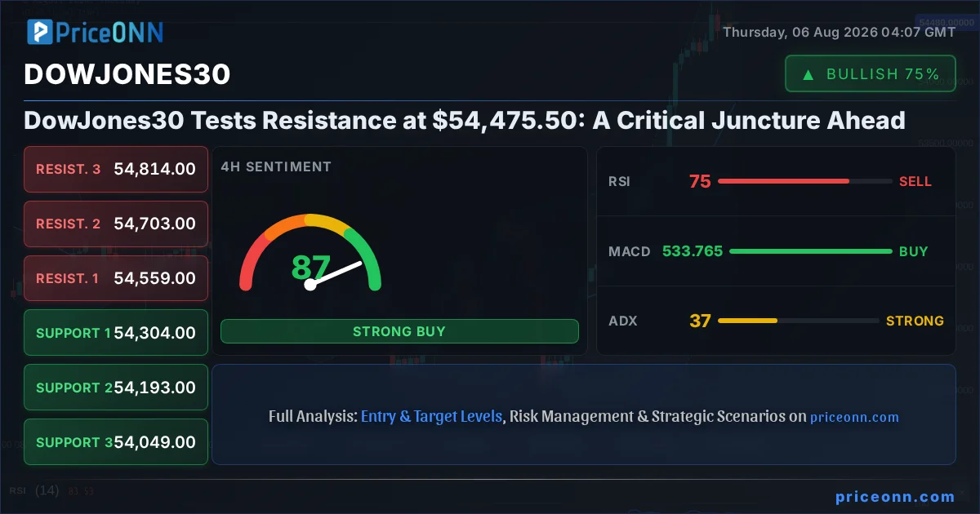Select the SUPPORT 1 54,304.00 level
This screenshot has height=514, width=980.
click(x=116, y=333)
